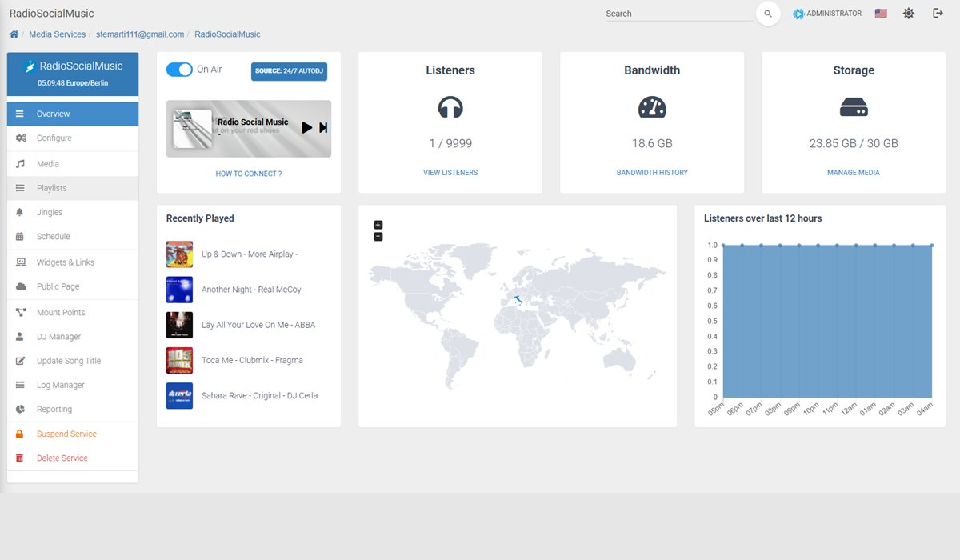Open Public Page in the sidebar
Viewport: 960px width, 560px height.
pyautogui.click(x=73, y=286)
